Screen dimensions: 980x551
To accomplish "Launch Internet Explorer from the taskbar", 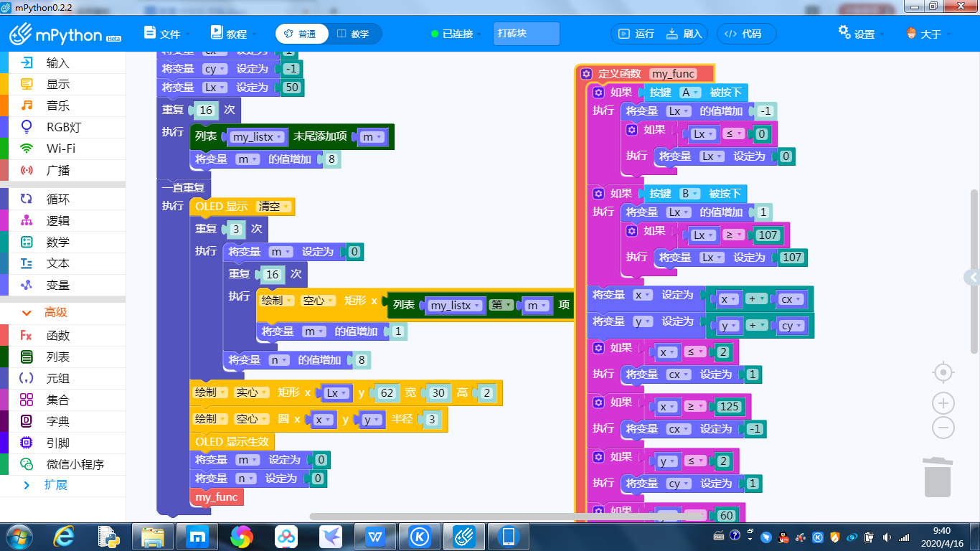I will pyautogui.click(x=65, y=537).
